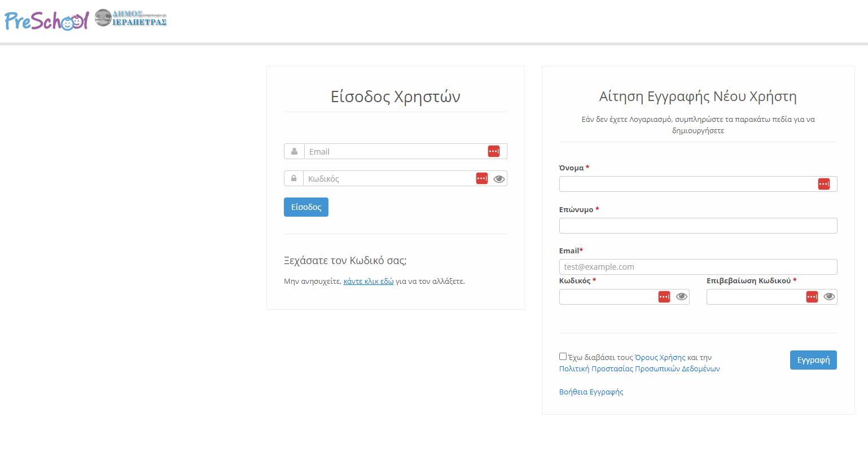868x474 pixels.
Task: Click the Εγγραφή register button
Action: point(813,360)
